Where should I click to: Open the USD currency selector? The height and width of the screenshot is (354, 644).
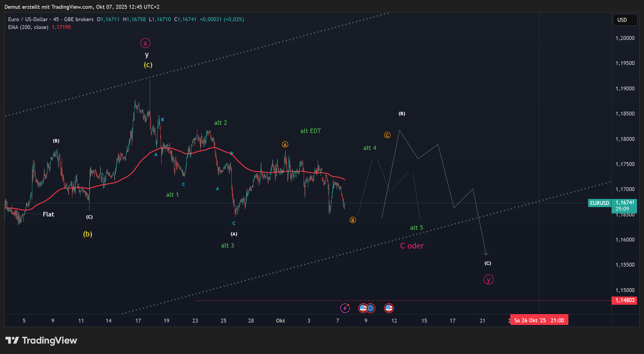point(625,20)
